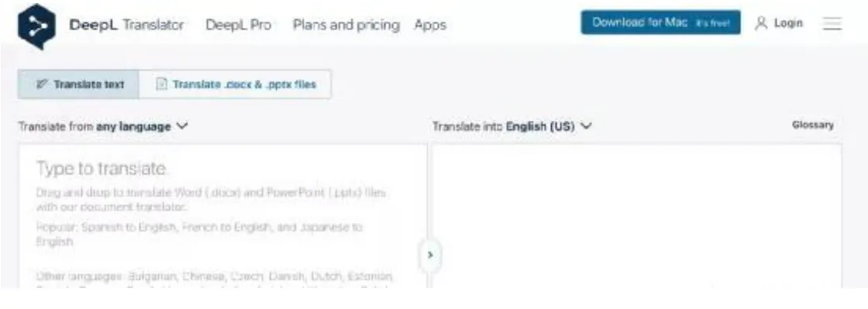Click the user profile icon beside Login
This screenshot has height=309, width=868.
tap(761, 23)
